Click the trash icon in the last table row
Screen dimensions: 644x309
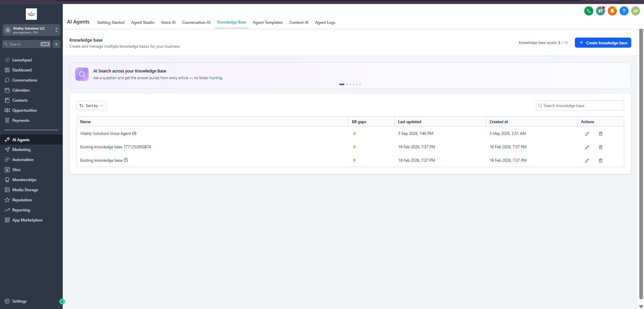coord(600,161)
